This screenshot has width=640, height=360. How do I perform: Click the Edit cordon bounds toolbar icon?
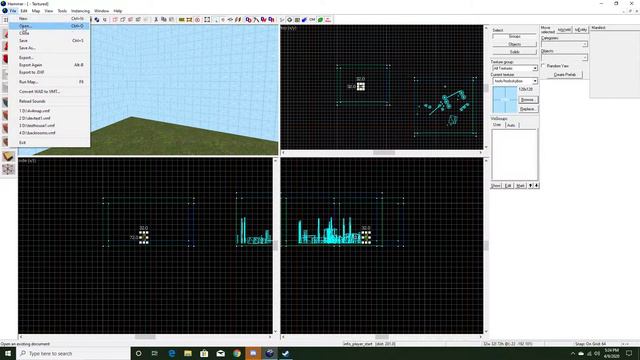[189, 20]
